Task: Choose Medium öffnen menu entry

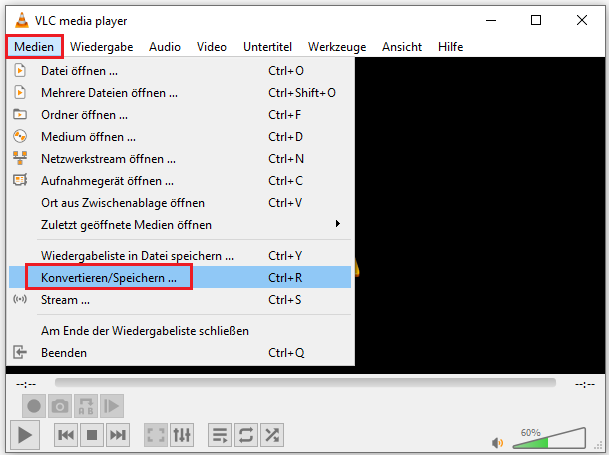Action: click(x=180, y=137)
